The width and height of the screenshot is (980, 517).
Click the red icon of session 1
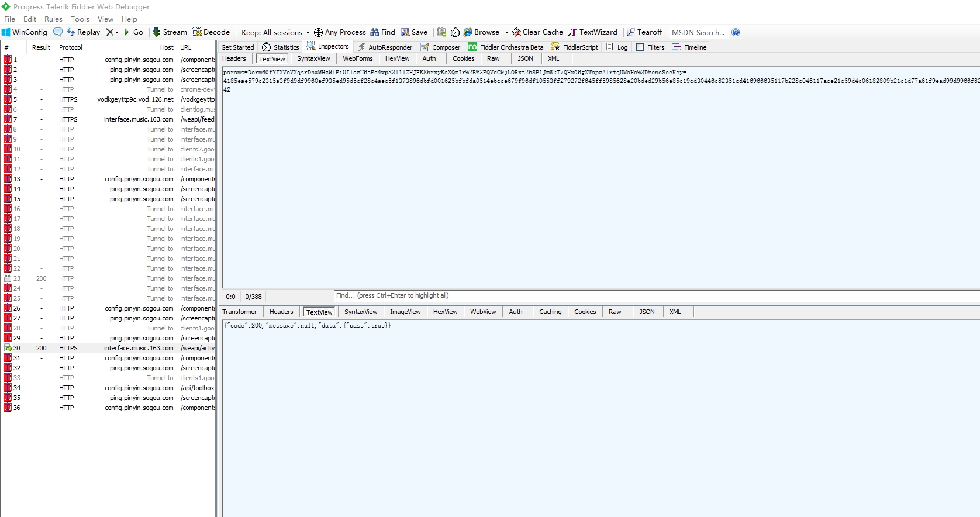8,60
